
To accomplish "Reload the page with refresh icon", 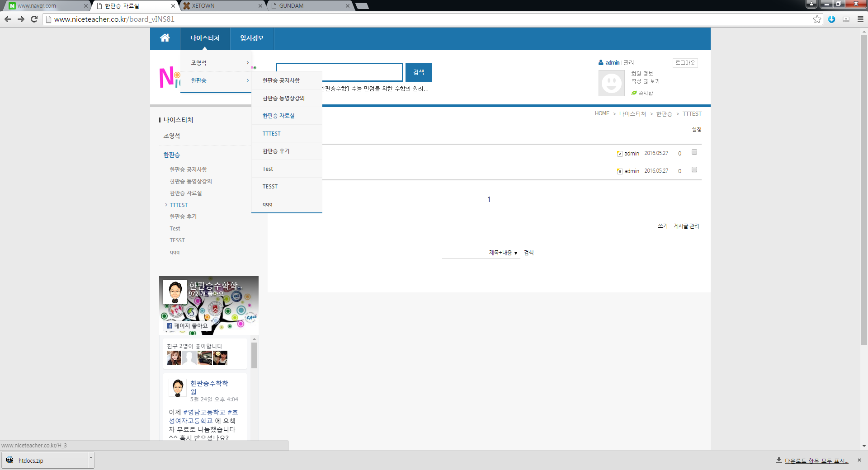I will (x=34, y=19).
